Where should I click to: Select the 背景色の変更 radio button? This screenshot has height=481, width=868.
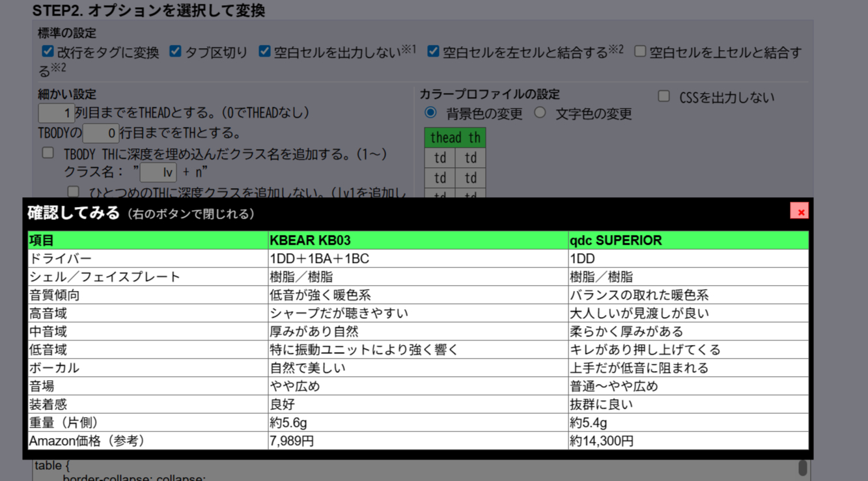pos(430,113)
